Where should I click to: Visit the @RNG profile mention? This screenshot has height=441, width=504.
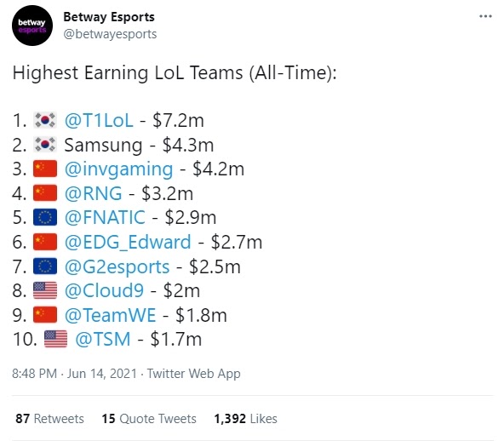[93, 193]
